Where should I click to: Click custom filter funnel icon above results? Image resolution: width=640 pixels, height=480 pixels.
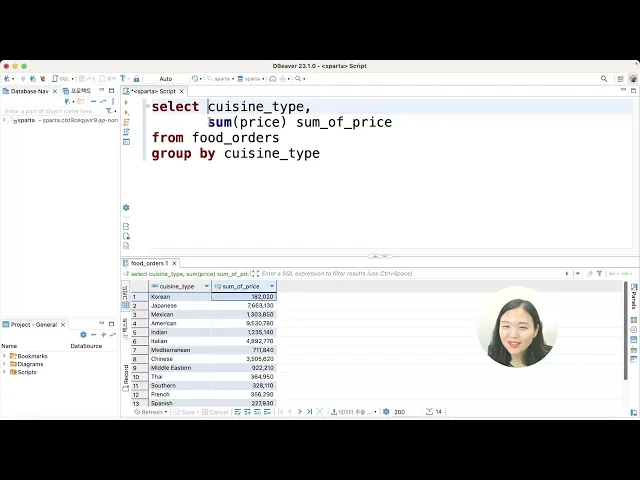tap(599, 273)
